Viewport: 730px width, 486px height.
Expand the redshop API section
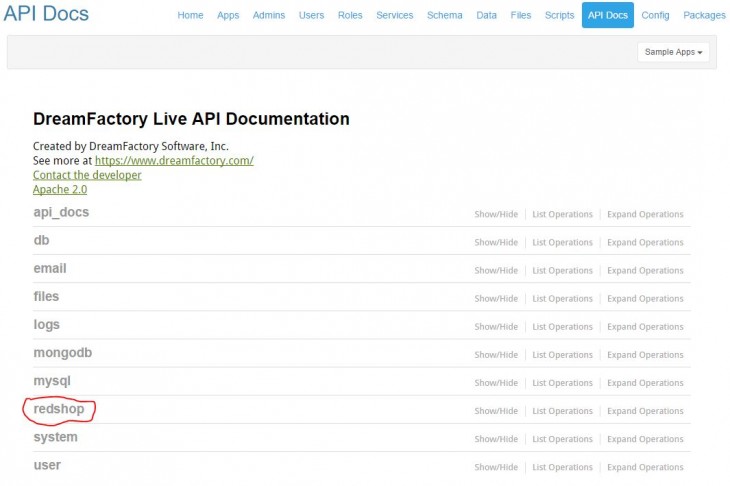(x=59, y=409)
